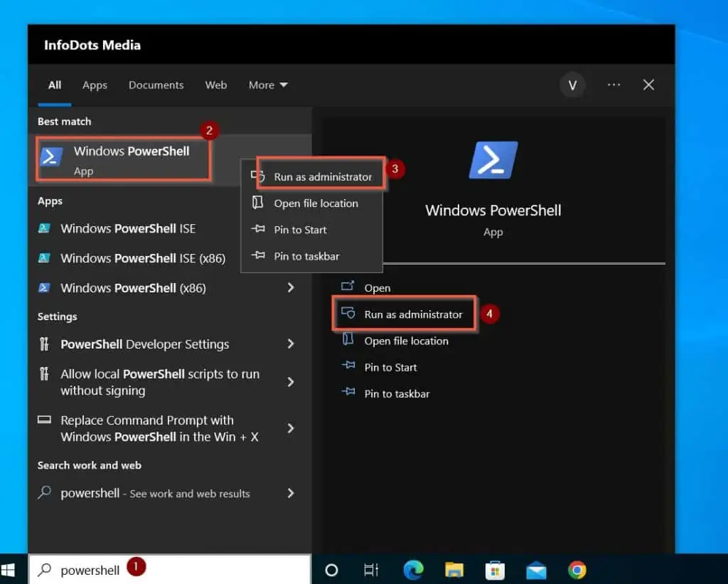Click the Open icon in the preview pane

348,286
